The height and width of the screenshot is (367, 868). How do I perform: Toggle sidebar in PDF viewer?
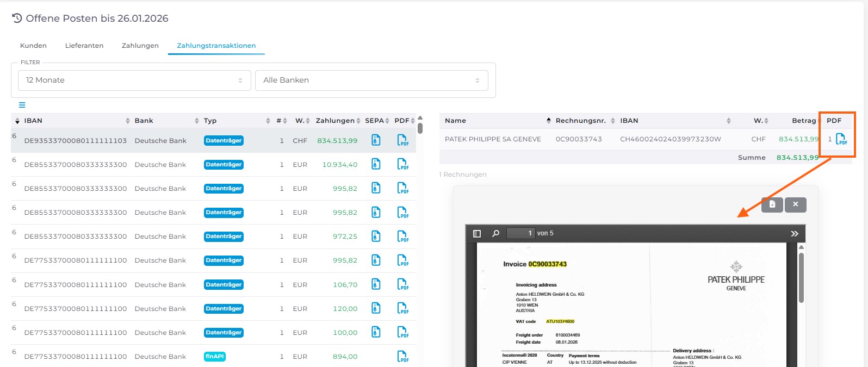tap(477, 233)
